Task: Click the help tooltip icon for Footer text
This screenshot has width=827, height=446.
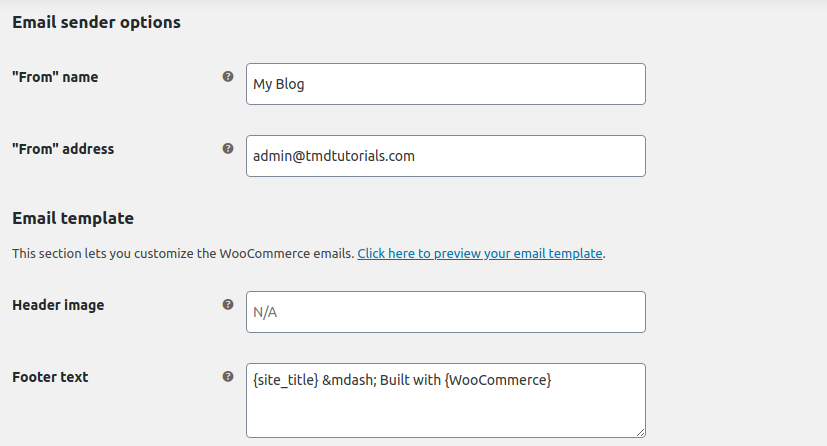Action: [x=228, y=377]
